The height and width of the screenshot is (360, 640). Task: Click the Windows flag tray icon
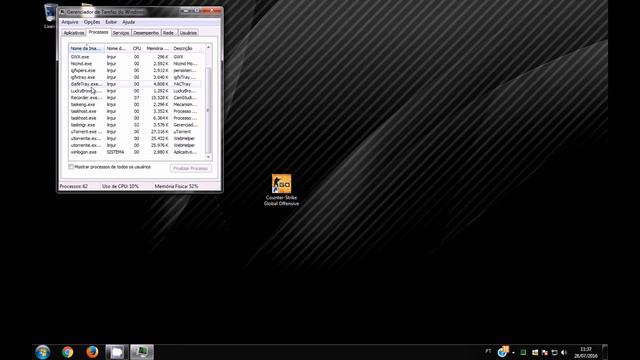pyautogui.click(x=535, y=352)
